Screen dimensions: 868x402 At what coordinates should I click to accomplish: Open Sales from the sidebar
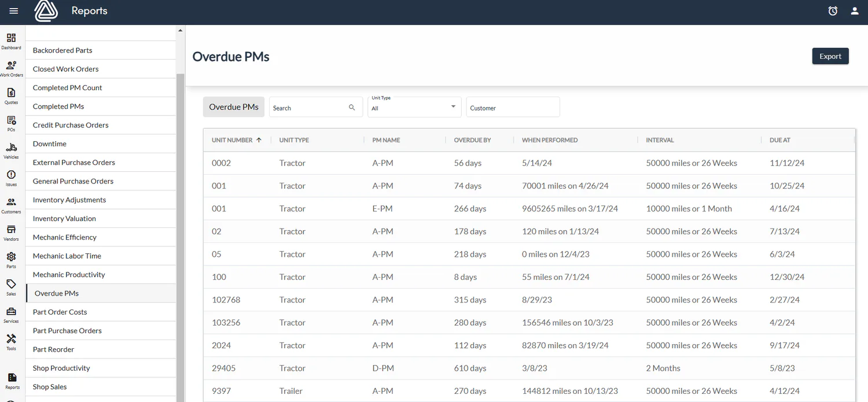pos(11,287)
